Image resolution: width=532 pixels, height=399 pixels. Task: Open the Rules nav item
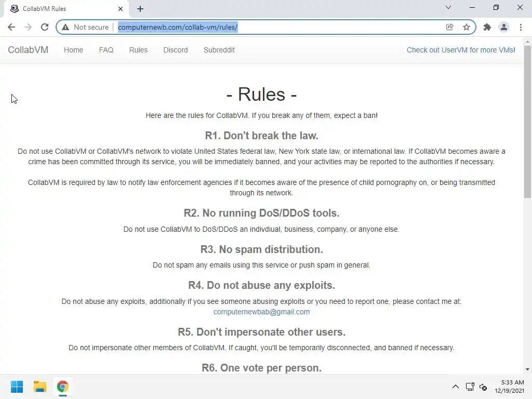[x=138, y=50]
